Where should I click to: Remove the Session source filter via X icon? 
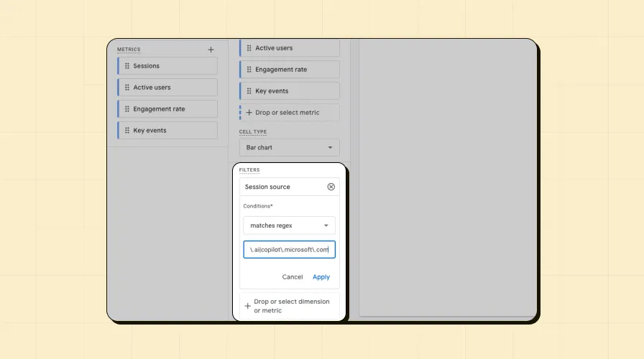click(x=331, y=187)
